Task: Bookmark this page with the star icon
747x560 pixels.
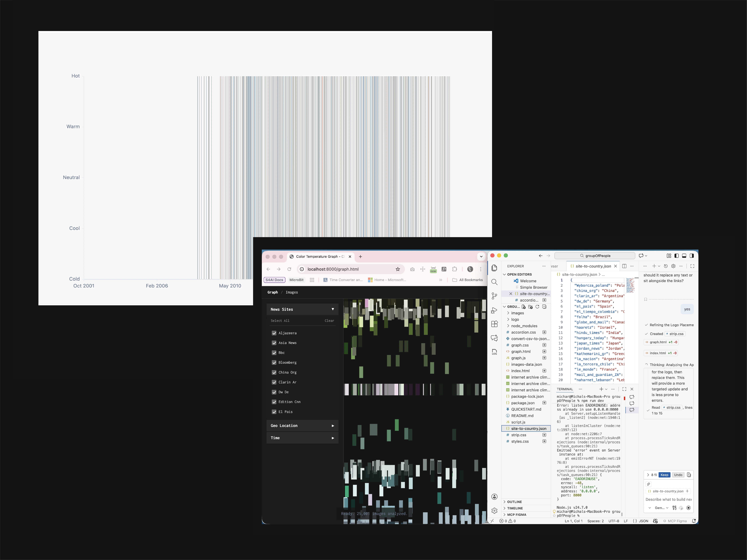Action: pos(398,269)
